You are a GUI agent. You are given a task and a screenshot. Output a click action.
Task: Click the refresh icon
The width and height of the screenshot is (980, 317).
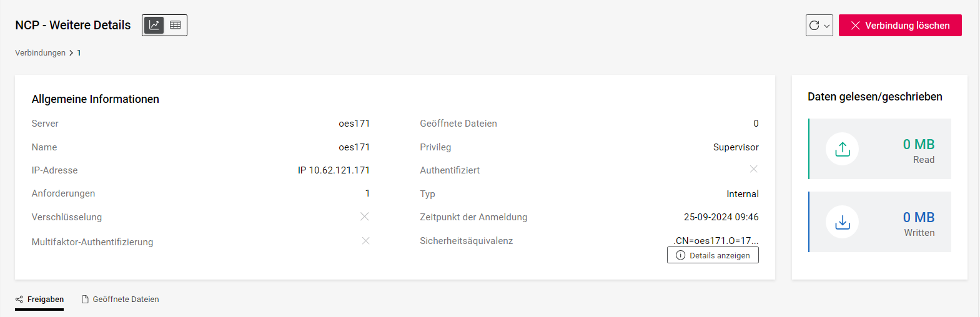pyautogui.click(x=814, y=26)
